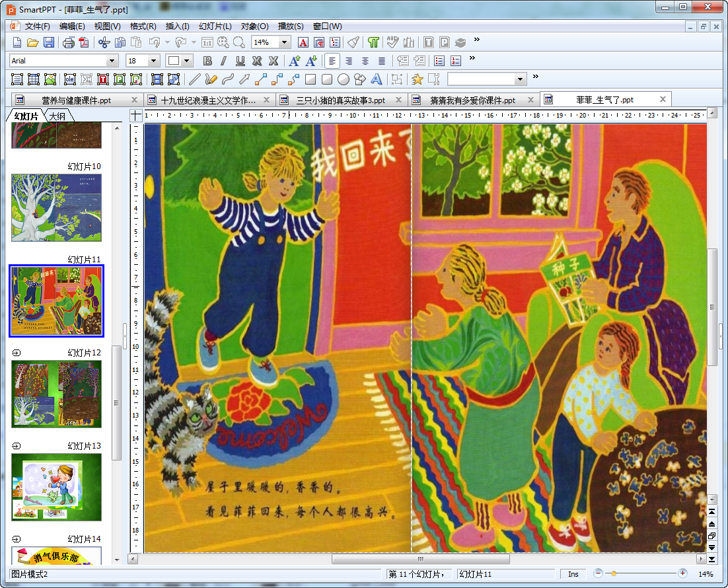Export presentation as PDF
The image size is (728, 588).
pos(84,43)
